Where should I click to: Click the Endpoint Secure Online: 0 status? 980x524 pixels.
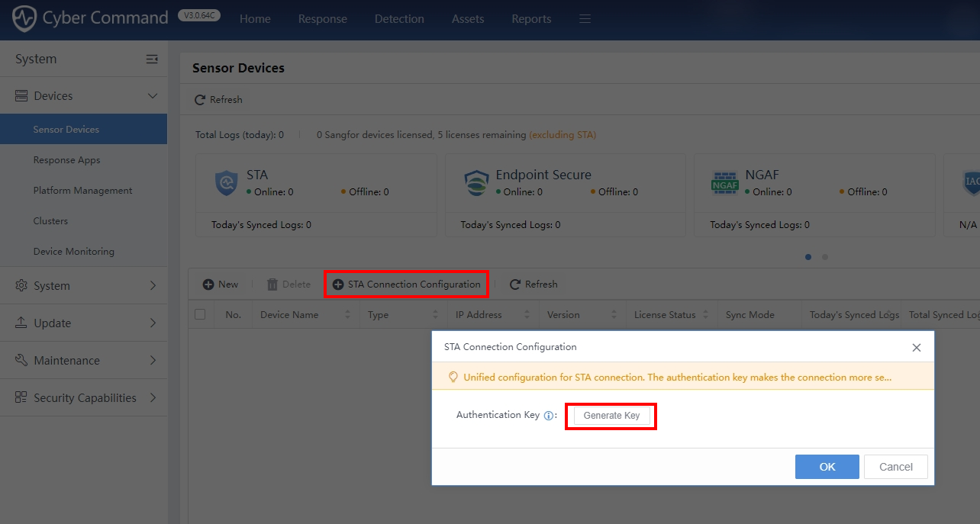pos(519,192)
